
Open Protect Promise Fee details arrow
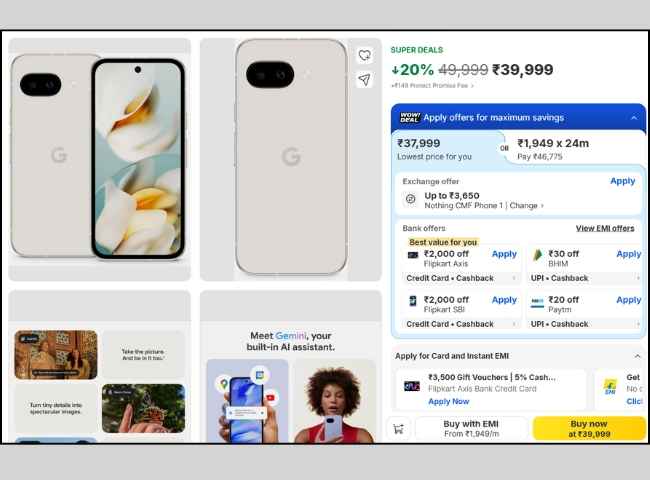(x=472, y=86)
